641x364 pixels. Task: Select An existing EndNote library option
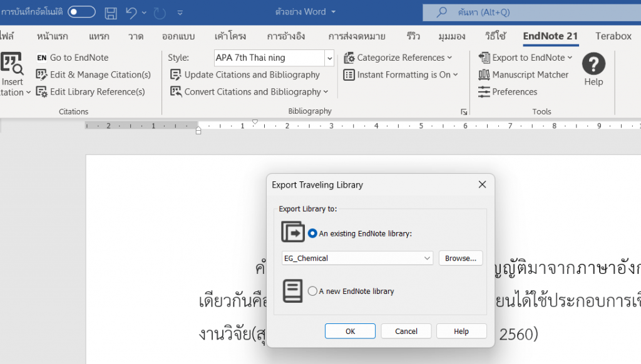click(x=312, y=233)
